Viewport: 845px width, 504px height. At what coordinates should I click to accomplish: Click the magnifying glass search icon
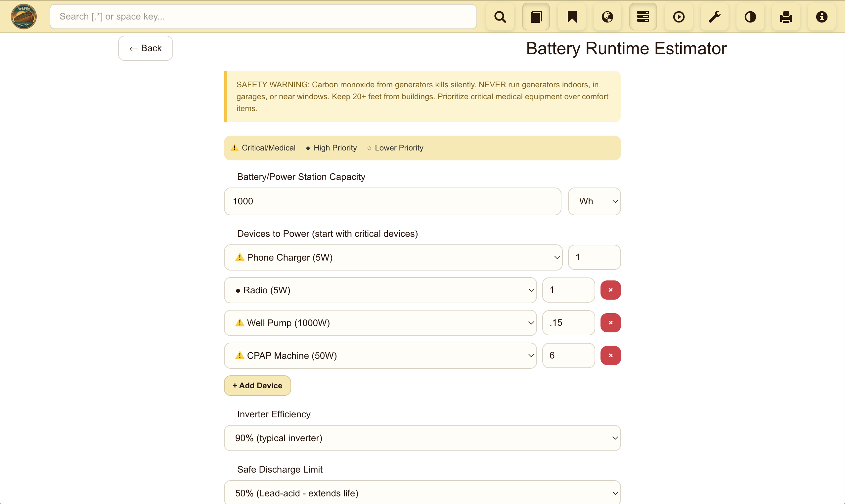(500, 17)
